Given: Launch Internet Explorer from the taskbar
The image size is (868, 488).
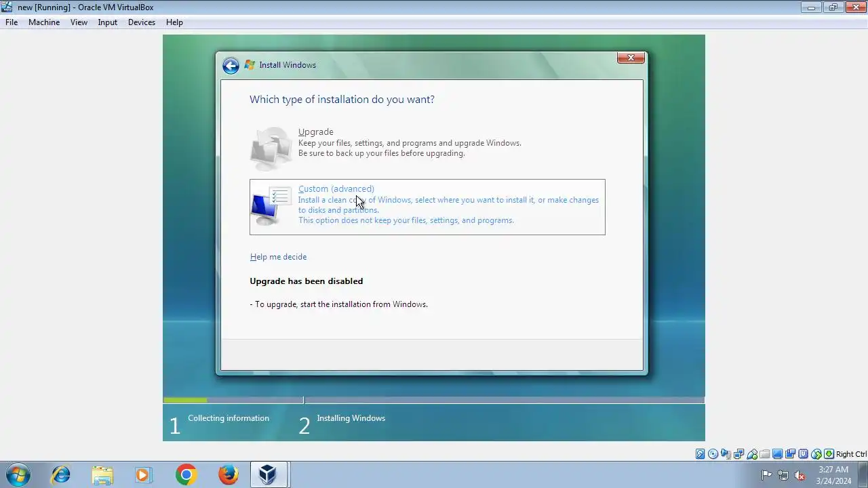Looking at the screenshot, I should [60, 474].
